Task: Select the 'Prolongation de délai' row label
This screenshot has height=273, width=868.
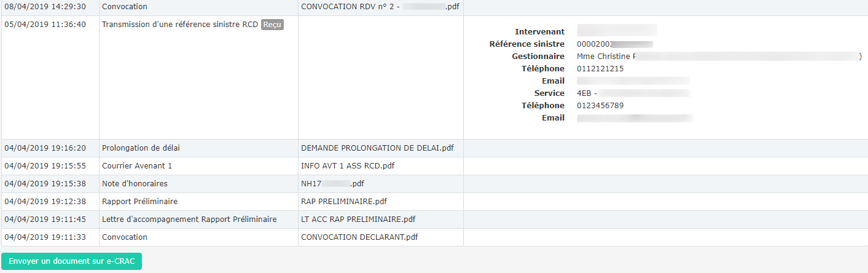Action: 141,148
